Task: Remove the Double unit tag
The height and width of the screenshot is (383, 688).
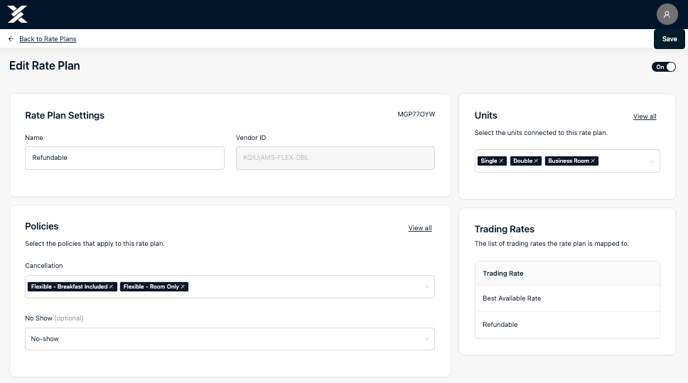Action: [536, 161]
